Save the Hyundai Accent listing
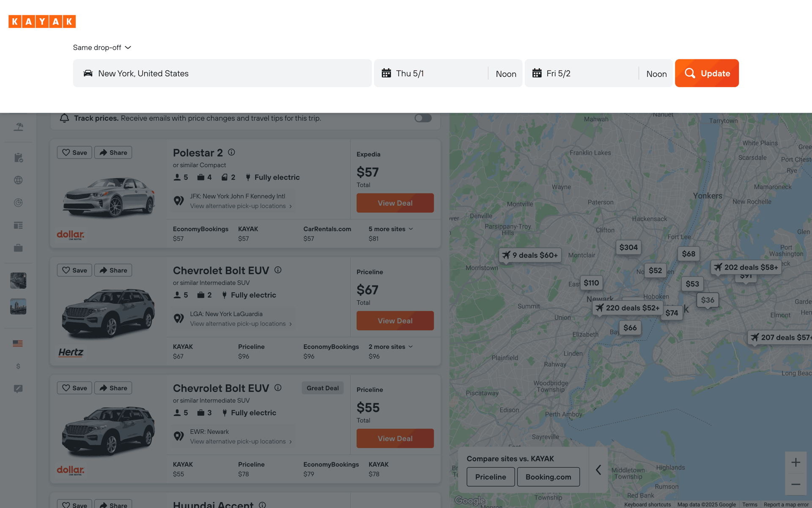812x508 pixels. coord(74,504)
